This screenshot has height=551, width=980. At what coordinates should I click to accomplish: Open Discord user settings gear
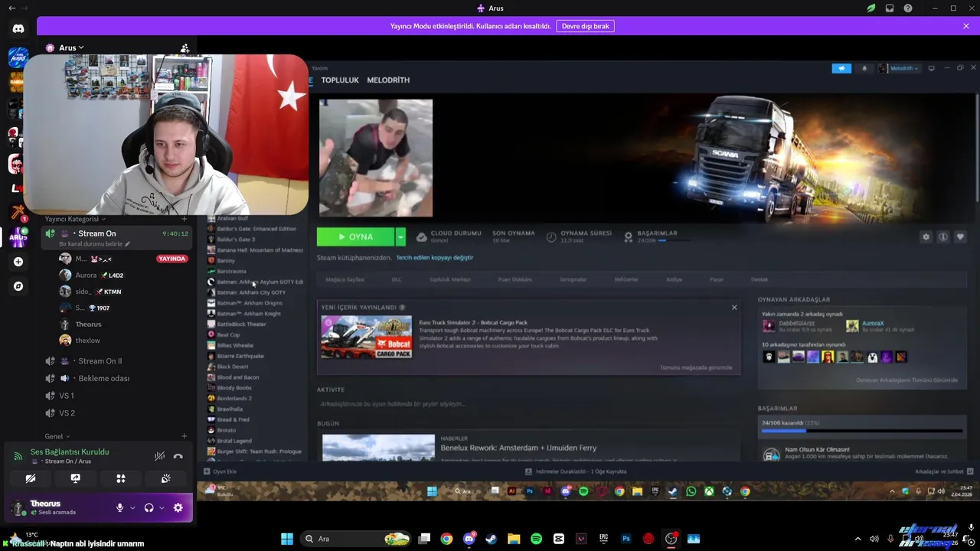[178, 507]
